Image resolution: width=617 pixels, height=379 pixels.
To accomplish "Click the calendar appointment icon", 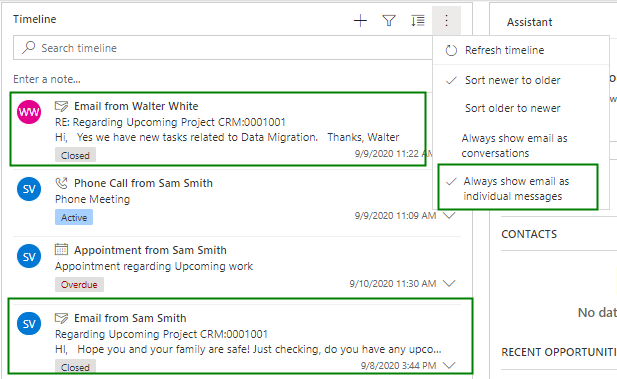I will (x=61, y=250).
